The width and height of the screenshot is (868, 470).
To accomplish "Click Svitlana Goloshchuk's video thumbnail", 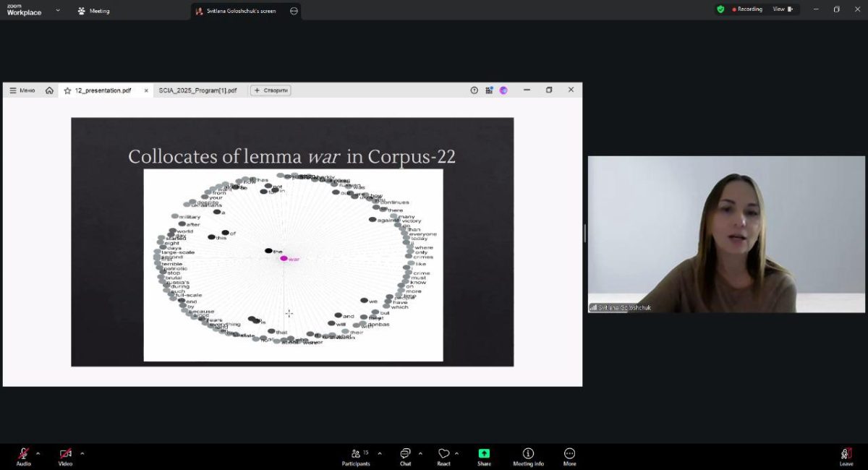I will tap(726, 234).
